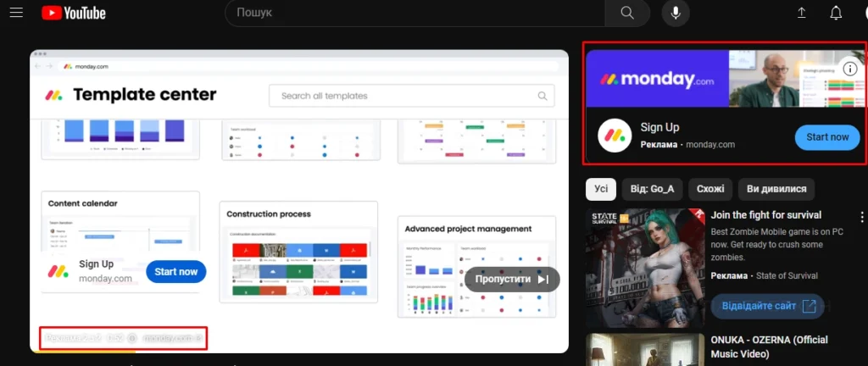Open monday.com link in video bottom bar

[x=171, y=338]
